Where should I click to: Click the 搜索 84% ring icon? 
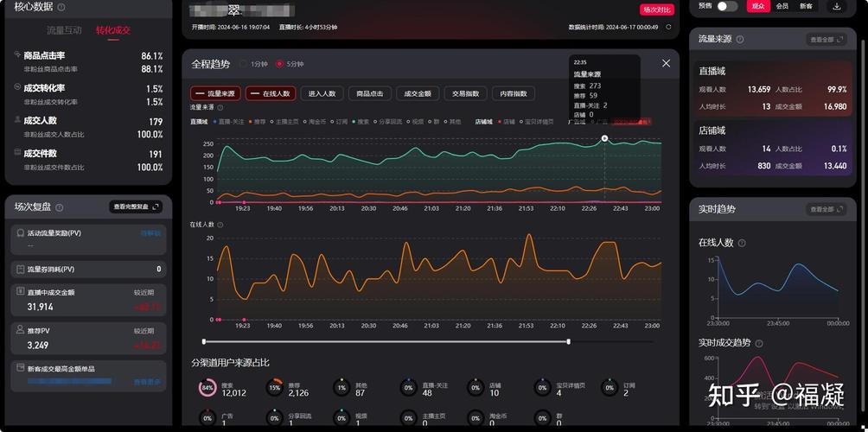point(207,388)
